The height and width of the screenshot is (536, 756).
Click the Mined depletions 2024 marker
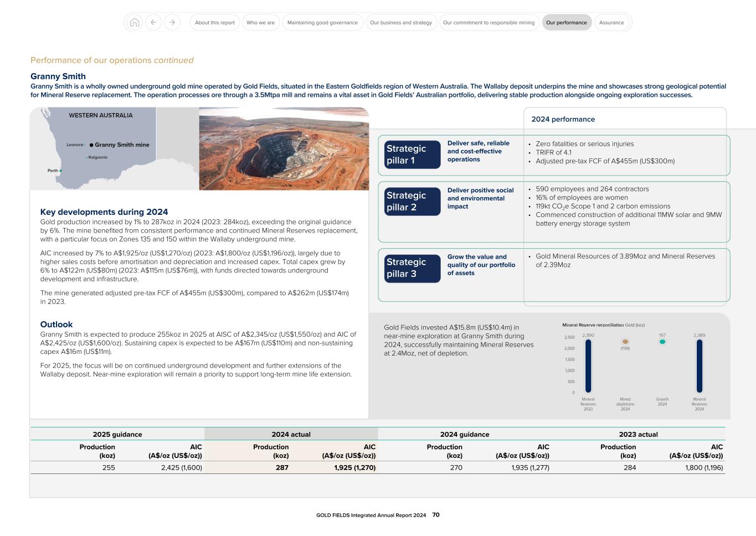[x=625, y=342]
